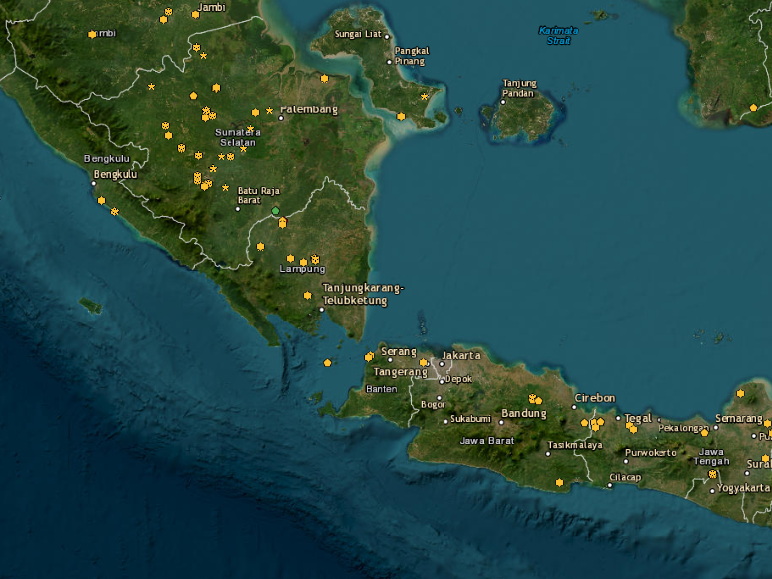Select the Jakarta city label
772x579 pixels.
[461, 355]
